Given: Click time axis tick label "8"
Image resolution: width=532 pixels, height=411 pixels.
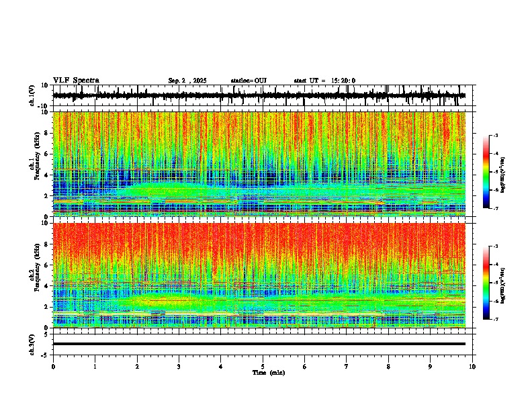Looking at the screenshot, I should pos(388,367).
